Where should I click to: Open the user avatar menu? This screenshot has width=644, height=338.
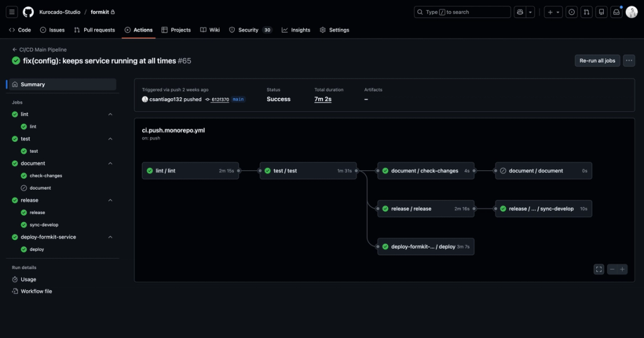pyautogui.click(x=631, y=13)
